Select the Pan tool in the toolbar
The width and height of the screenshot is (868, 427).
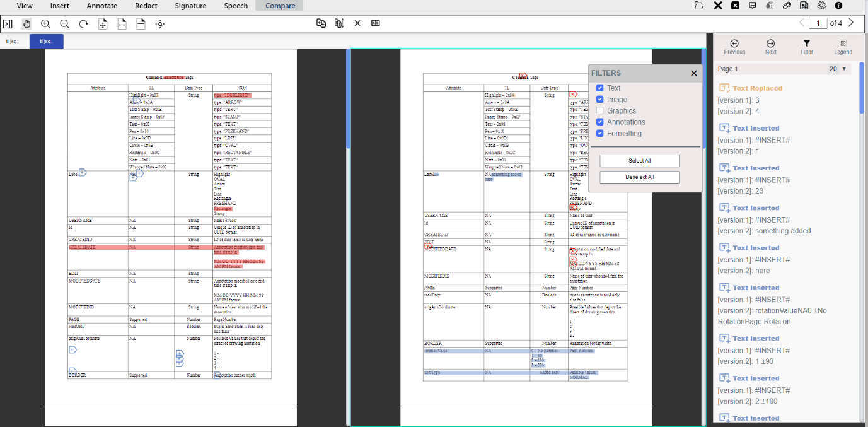click(26, 23)
